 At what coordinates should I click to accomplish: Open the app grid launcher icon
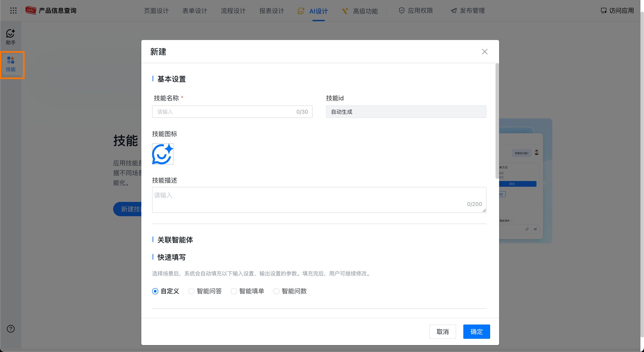tap(13, 10)
